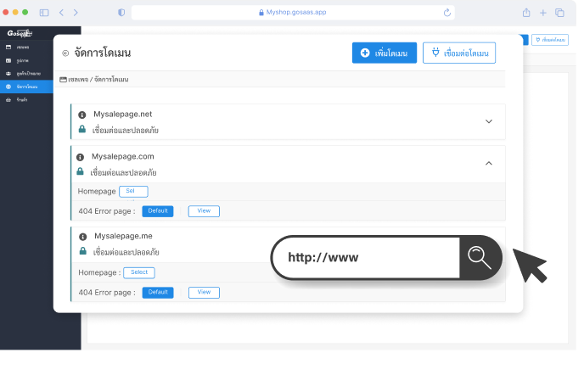Click the padlock icon under Mysalepage.me

83,251
